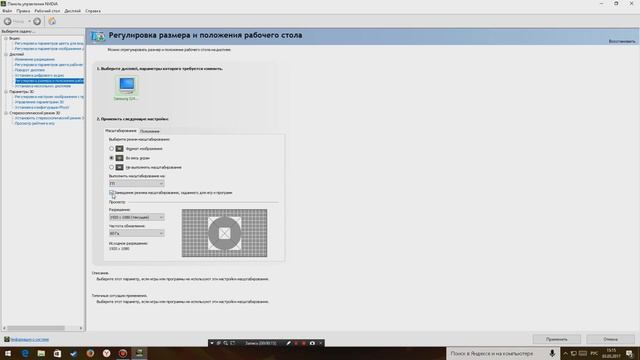This screenshot has height=360, width=640.
Task: Click the Back navigation arrow in toolbar
Action: tap(7, 21)
